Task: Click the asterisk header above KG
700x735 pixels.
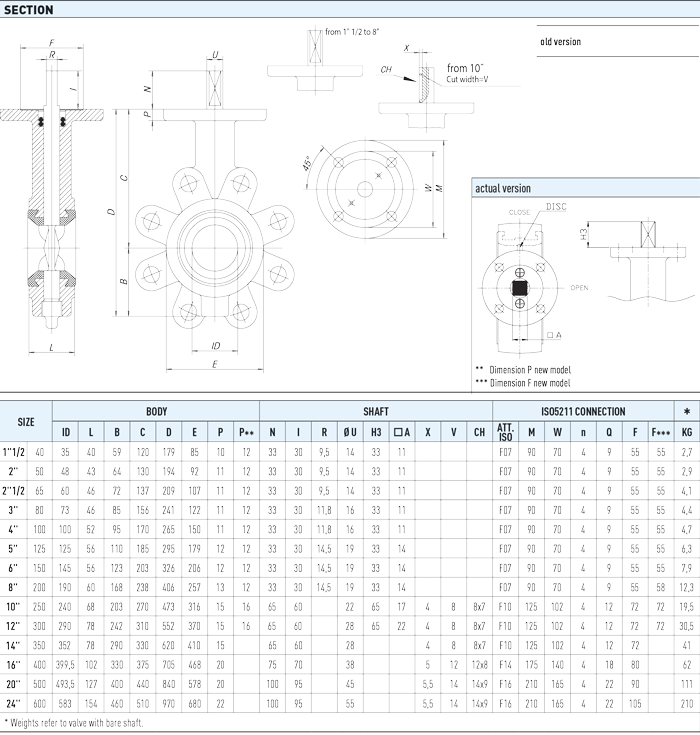Action: tap(686, 411)
